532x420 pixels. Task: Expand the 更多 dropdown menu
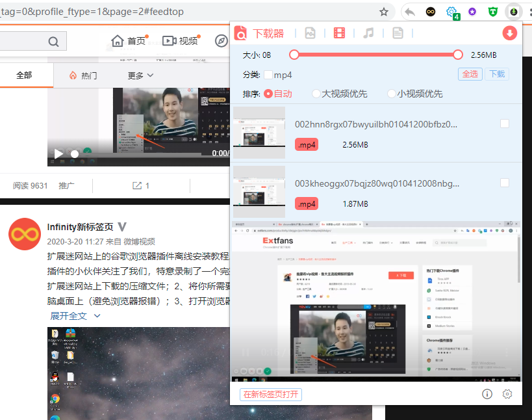[140, 75]
